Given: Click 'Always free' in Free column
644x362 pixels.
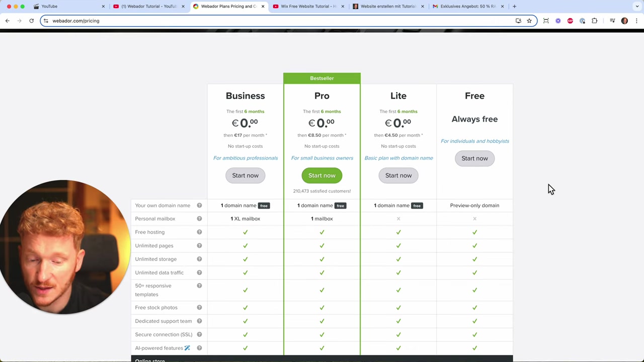Looking at the screenshot, I should tap(474, 119).
